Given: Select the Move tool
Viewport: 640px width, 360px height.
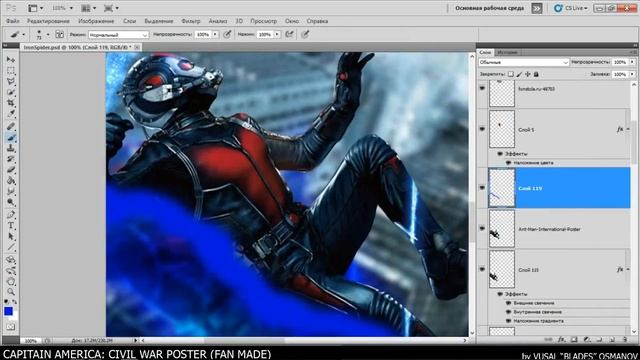Looking at the screenshot, I should [11, 60].
